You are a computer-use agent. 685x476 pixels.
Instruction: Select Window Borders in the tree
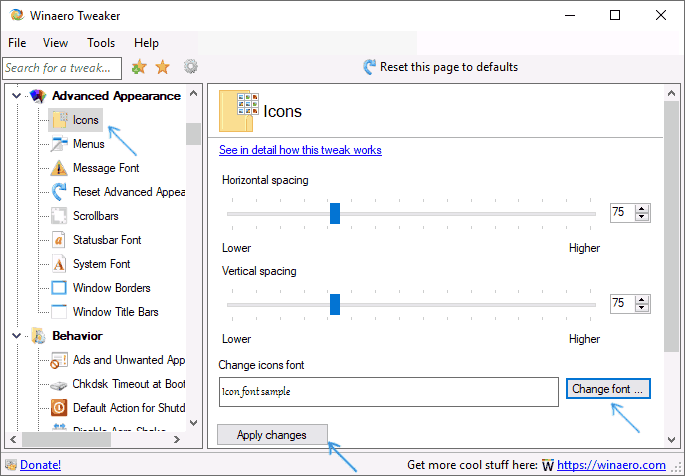pos(111,288)
